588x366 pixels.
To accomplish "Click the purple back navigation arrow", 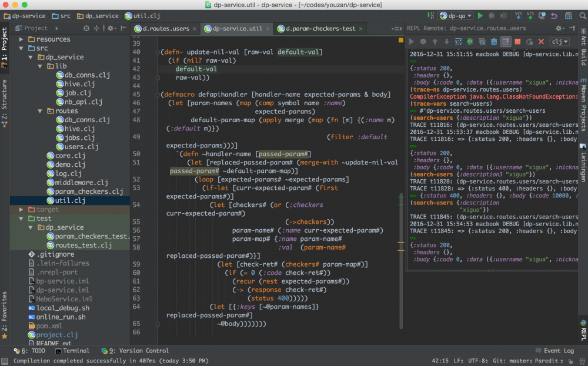I will point(553,16).
